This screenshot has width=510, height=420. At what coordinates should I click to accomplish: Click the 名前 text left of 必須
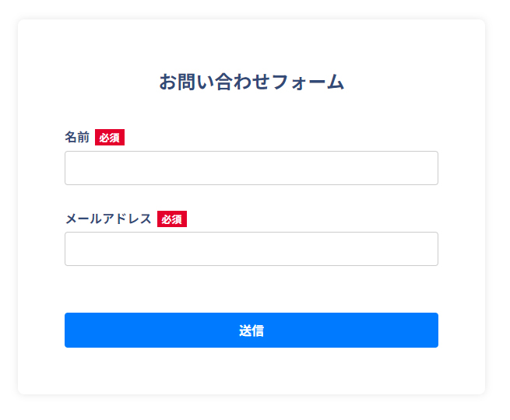[x=77, y=138]
